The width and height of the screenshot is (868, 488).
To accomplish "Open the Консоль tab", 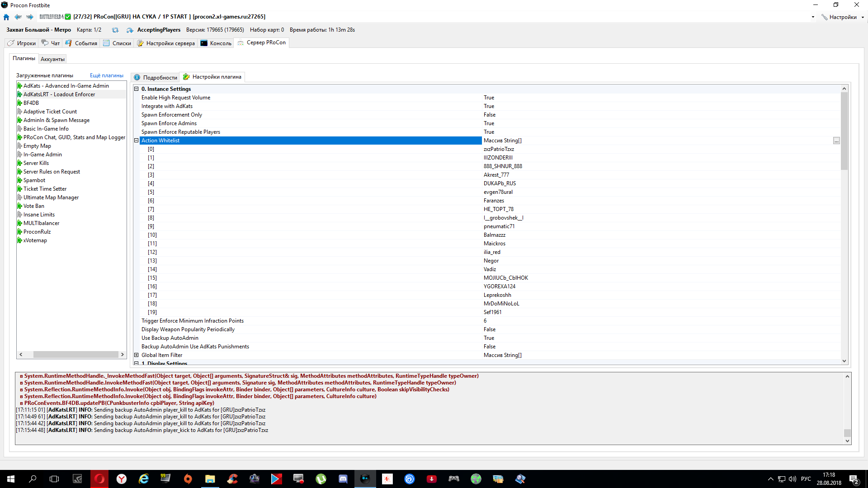I will pos(216,43).
